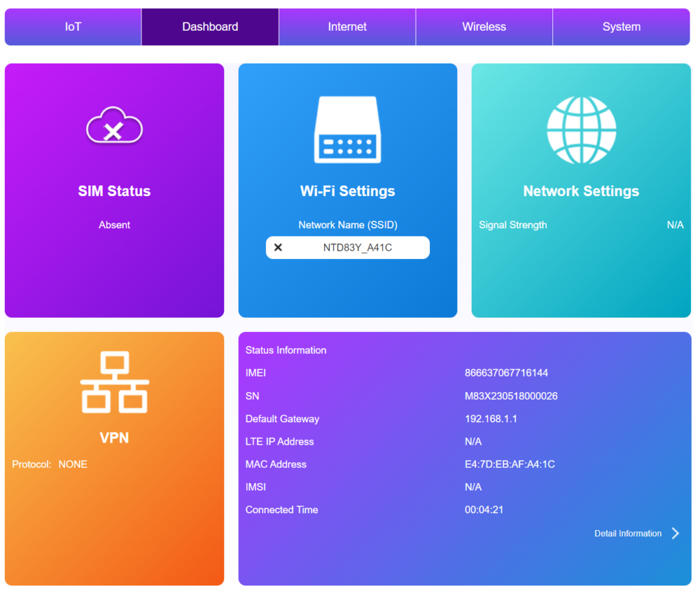Click the Default Gateway value 192.168.1.1
Screen dimensions: 700x593
[x=491, y=419]
